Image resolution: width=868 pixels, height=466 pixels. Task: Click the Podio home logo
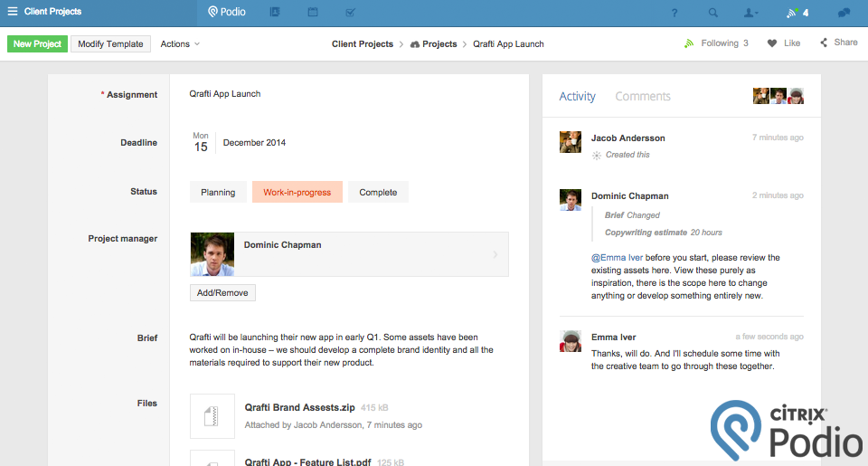pyautogui.click(x=226, y=13)
